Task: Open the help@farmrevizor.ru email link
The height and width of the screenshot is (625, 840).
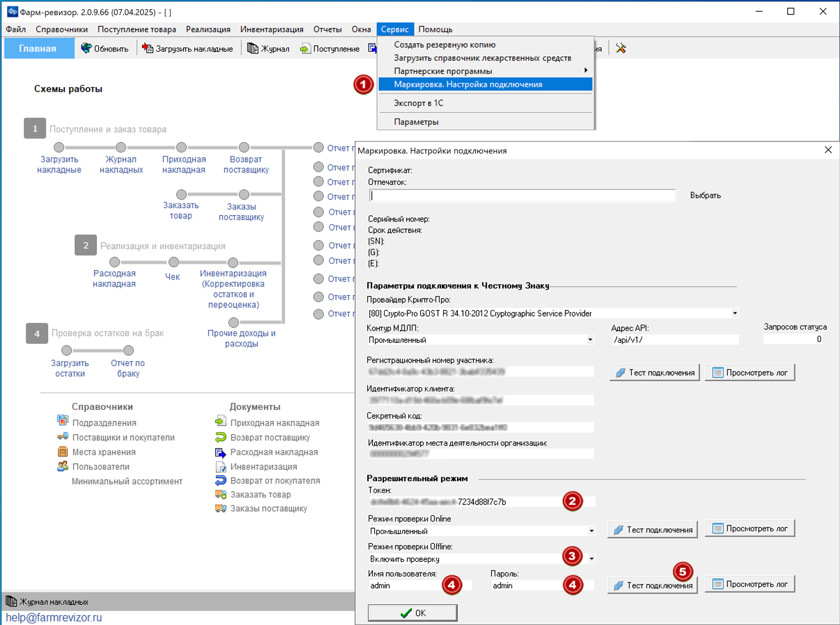Action: (54, 617)
